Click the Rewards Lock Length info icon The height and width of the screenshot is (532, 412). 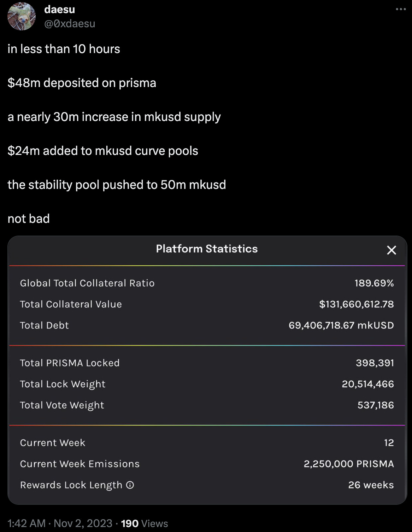[130, 485]
